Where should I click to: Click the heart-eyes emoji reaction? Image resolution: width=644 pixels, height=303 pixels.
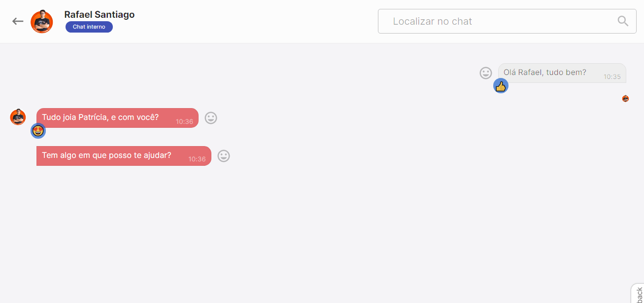(x=38, y=131)
